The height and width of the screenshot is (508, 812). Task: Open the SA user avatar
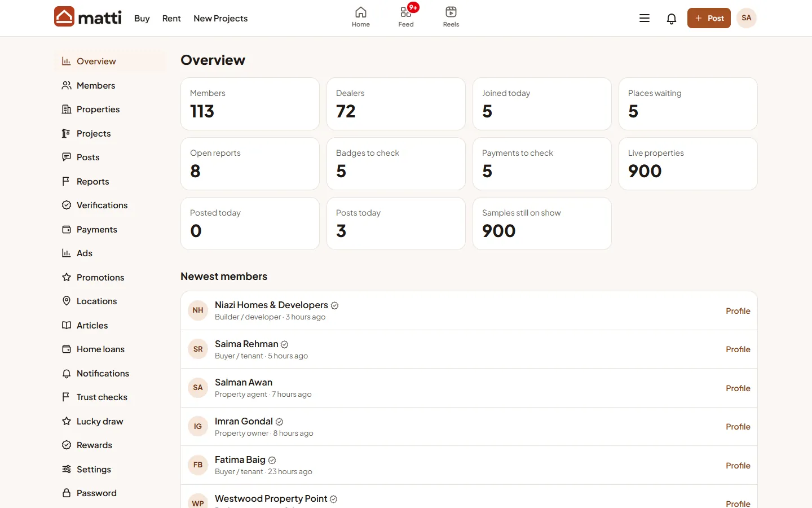pos(747,18)
